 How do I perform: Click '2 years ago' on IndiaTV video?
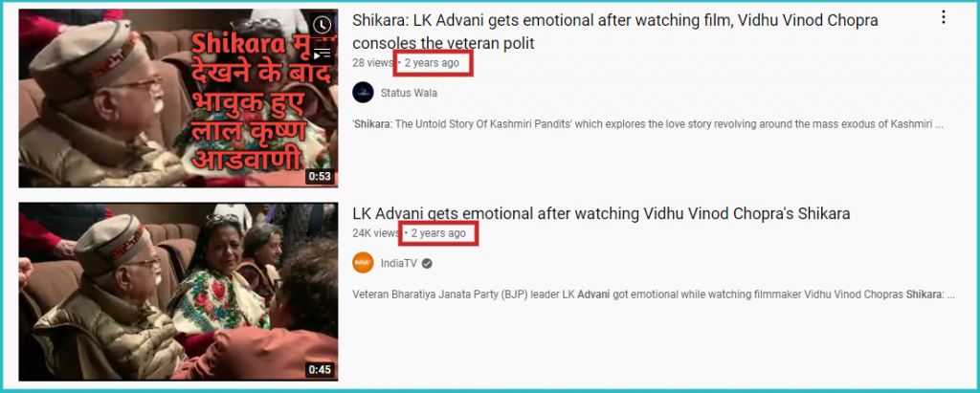click(x=438, y=233)
